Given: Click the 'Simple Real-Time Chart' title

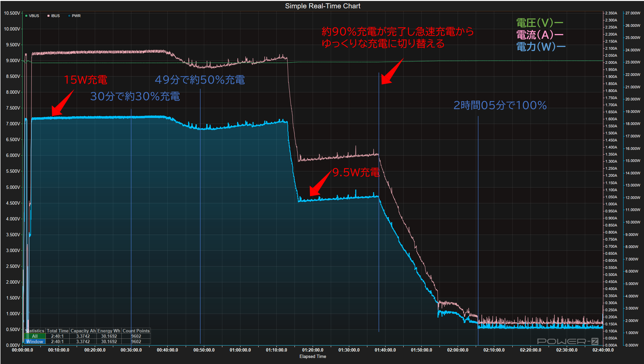Looking at the screenshot, I should [322, 6].
